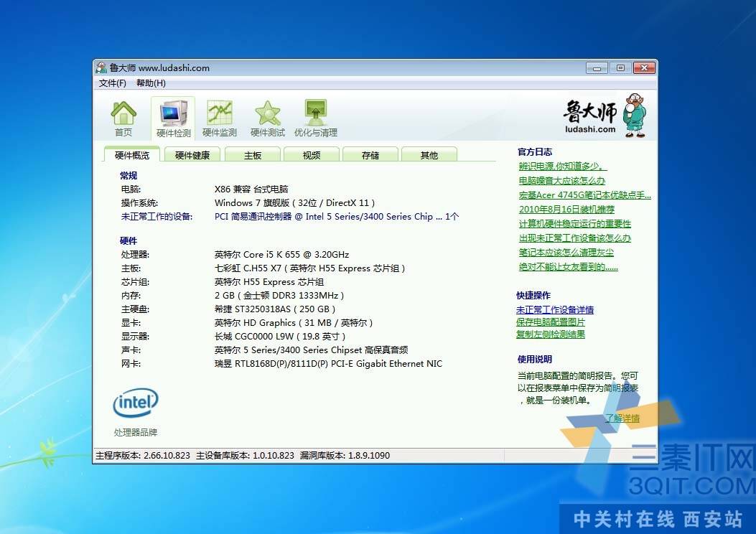Viewport: 756px width, 534px height.
Task: Click the X86 兼容 台式电脑 value
Action: 251,189
